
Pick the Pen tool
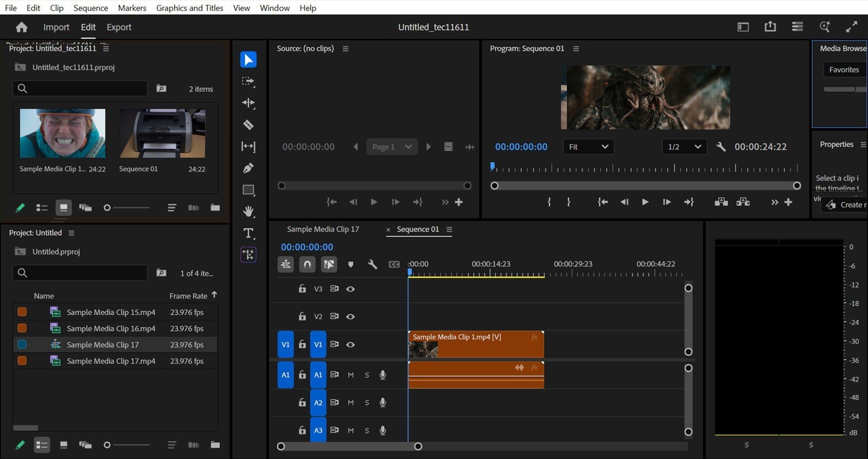[x=248, y=168]
